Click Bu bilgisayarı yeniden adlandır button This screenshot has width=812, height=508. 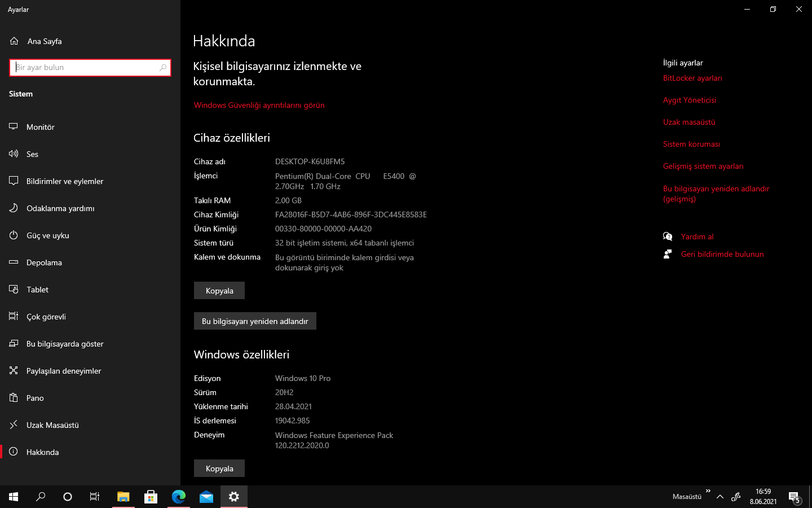pos(255,321)
